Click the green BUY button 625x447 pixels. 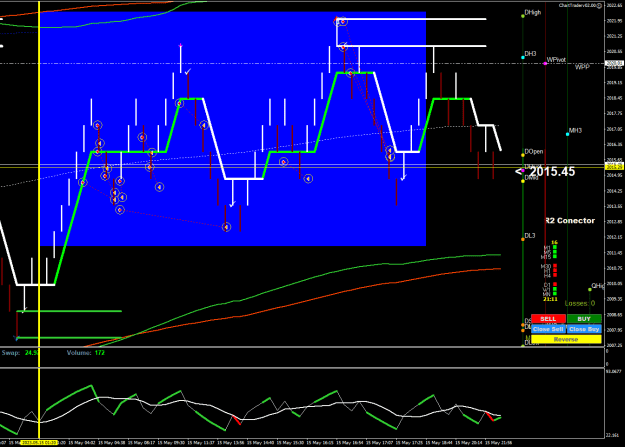click(584, 319)
